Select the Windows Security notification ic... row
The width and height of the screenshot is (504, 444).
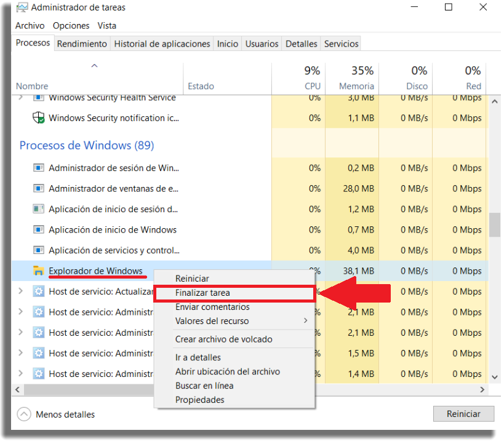(x=250, y=118)
